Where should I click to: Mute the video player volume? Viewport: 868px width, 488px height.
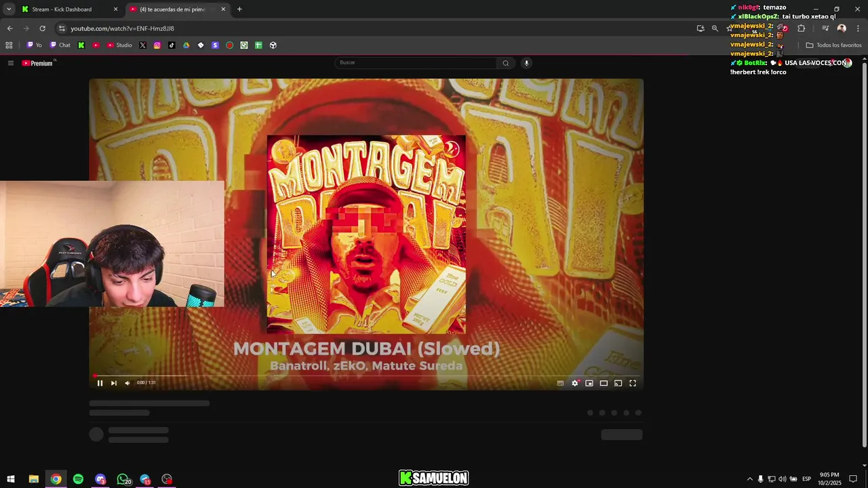pos(127,383)
